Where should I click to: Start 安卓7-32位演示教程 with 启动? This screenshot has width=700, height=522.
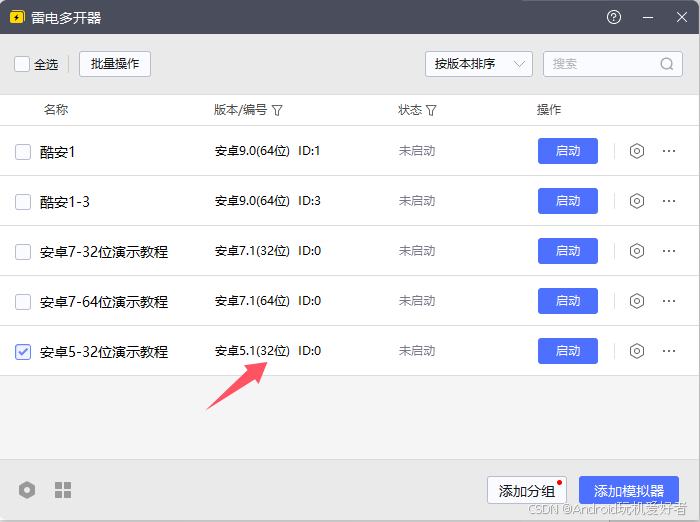tap(567, 251)
